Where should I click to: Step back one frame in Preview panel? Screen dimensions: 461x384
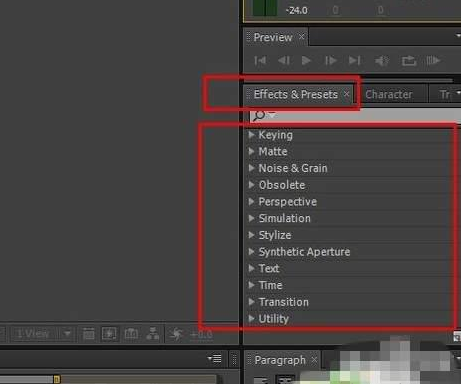click(284, 61)
